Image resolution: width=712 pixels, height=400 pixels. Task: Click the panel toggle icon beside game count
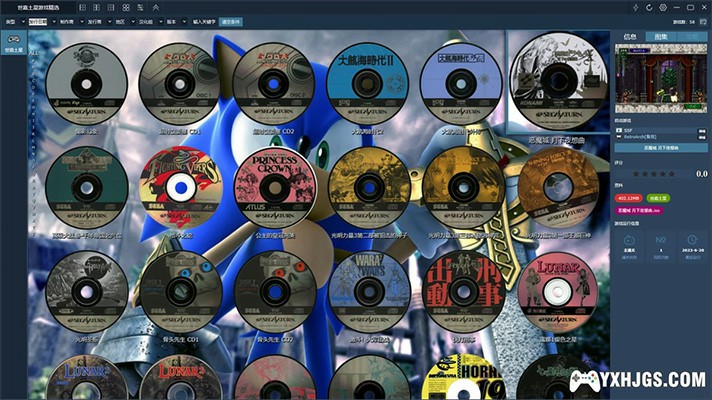pyautogui.click(x=703, y=20)
